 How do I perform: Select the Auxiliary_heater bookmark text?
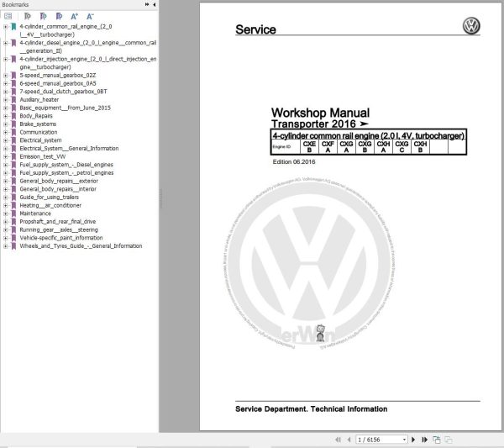(x=39, y=100)
